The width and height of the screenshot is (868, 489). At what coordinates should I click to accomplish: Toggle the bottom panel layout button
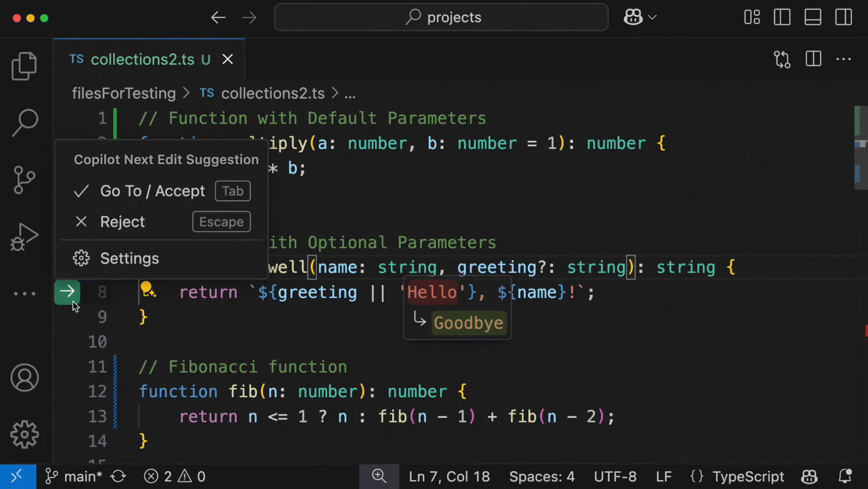coord(812,17)
